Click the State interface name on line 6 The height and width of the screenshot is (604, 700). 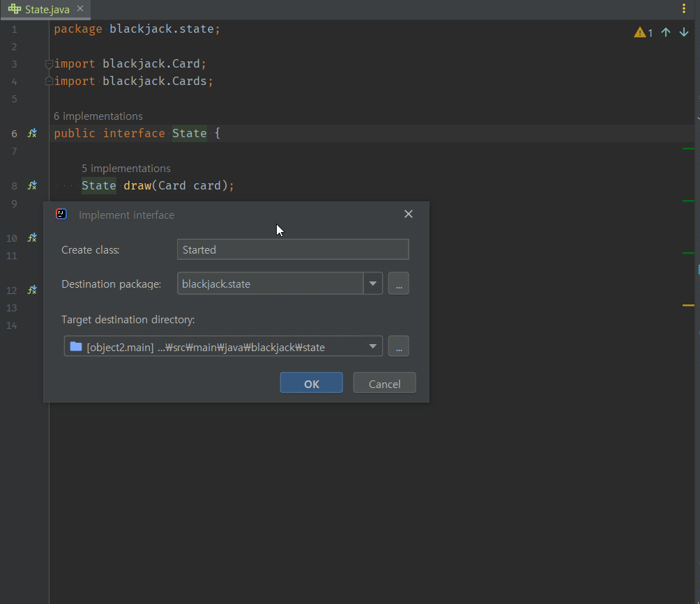click(x=189, y=133)
